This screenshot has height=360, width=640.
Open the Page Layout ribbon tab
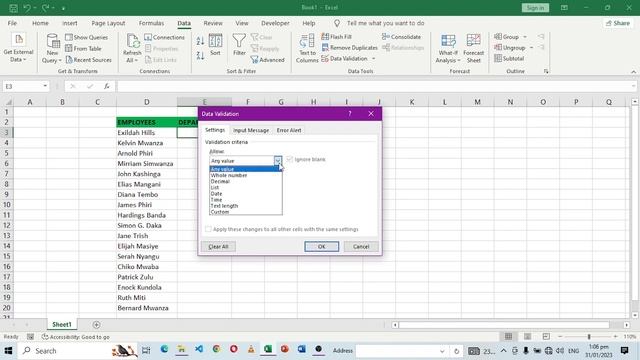tap(108, 23)
